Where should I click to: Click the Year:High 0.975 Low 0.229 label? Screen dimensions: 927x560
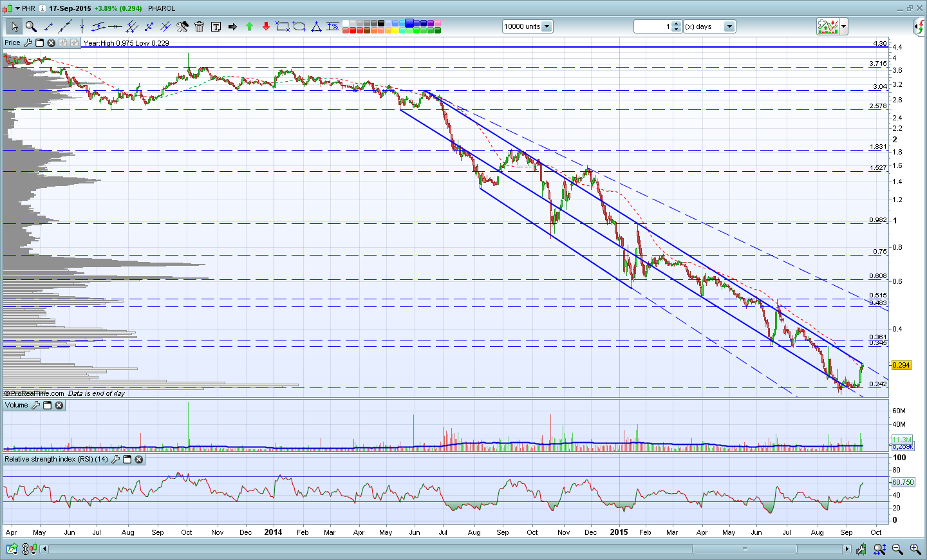[x=126, y=43]
